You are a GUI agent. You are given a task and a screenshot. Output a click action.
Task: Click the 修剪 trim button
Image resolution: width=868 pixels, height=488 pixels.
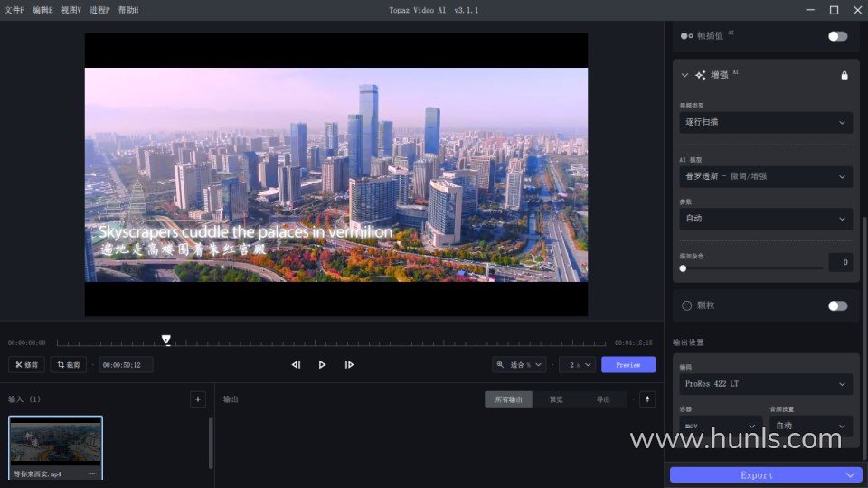(x=26, y=365)
